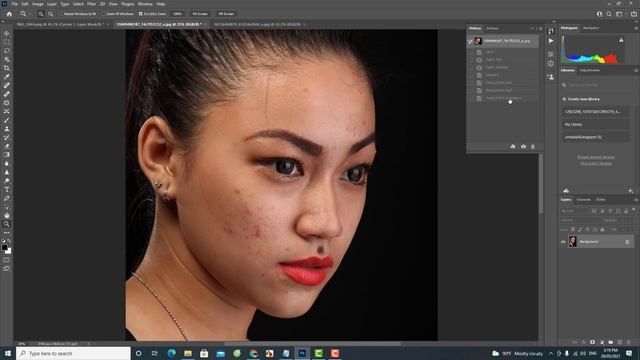Click the background color swatch
Image resolution: width=640 pixels, height=360 pixels.
pos(9,251)
